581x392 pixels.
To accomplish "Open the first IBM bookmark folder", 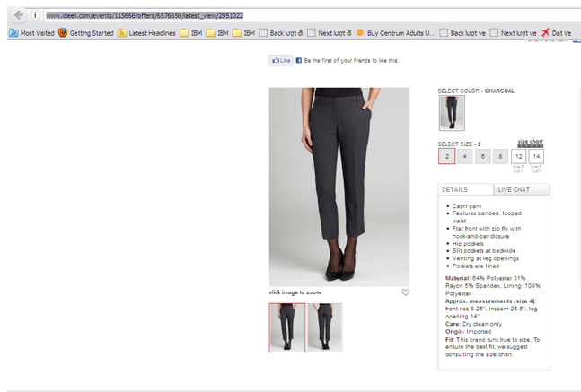I will 190,33.
